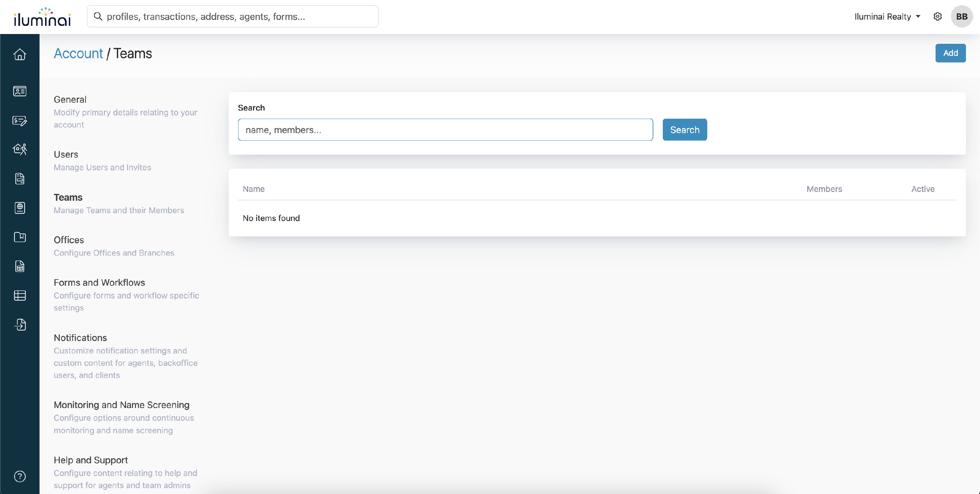Open the spreadsheet document sidebar icon
The height and width of the screenshot is (494, 980).
pyautogui.click(x=20, y=266)
